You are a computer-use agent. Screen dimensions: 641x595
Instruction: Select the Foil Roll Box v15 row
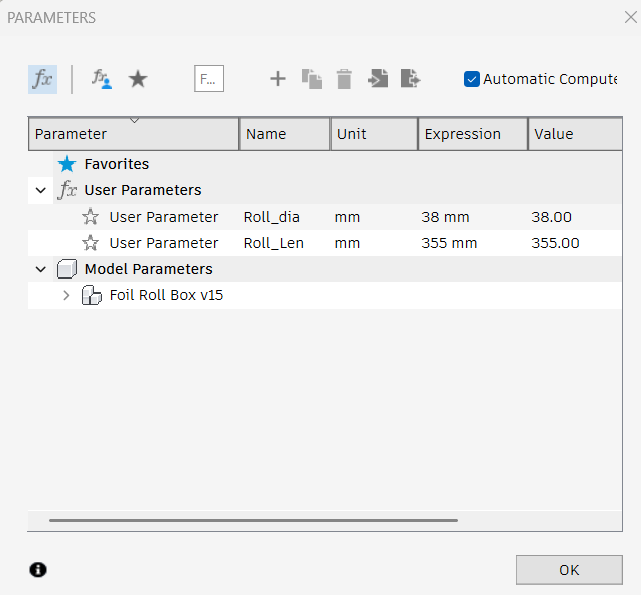tap(325, 295)
